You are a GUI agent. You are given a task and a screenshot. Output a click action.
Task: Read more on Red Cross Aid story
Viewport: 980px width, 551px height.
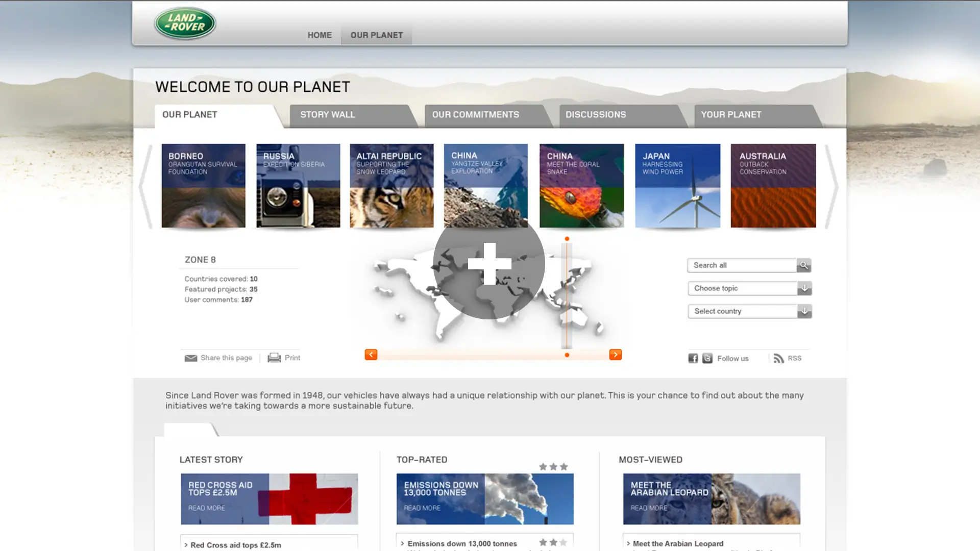(206, 508)
